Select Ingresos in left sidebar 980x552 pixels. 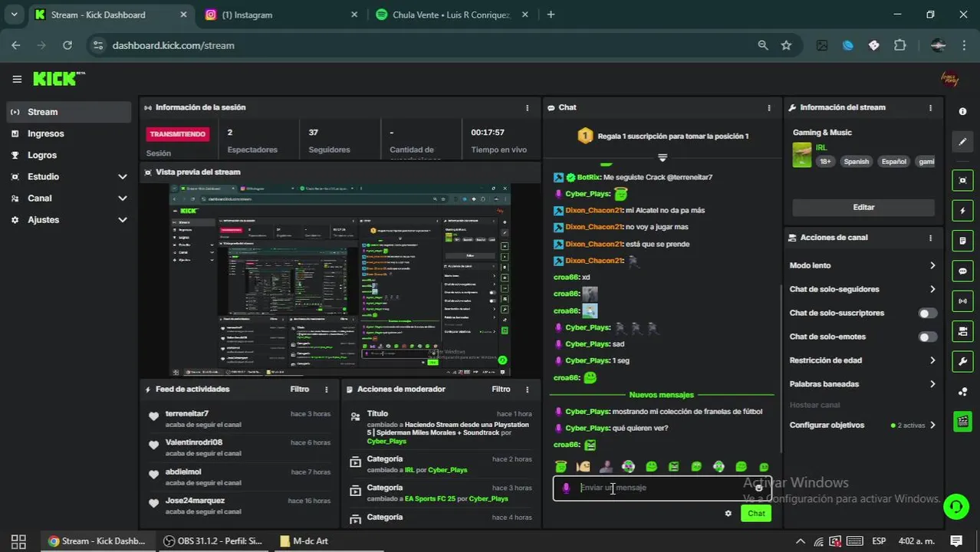(69, 133)
